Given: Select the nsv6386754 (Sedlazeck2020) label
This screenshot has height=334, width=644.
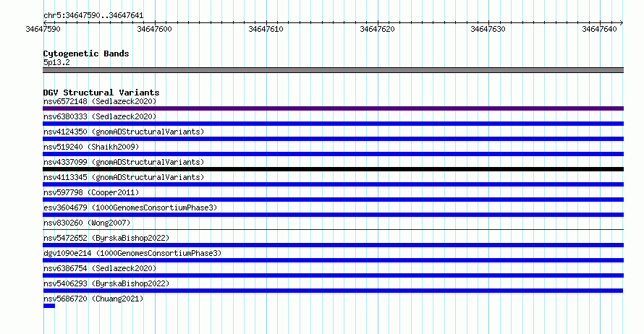Looking at the screenshot, I should [x=100, y=268].
